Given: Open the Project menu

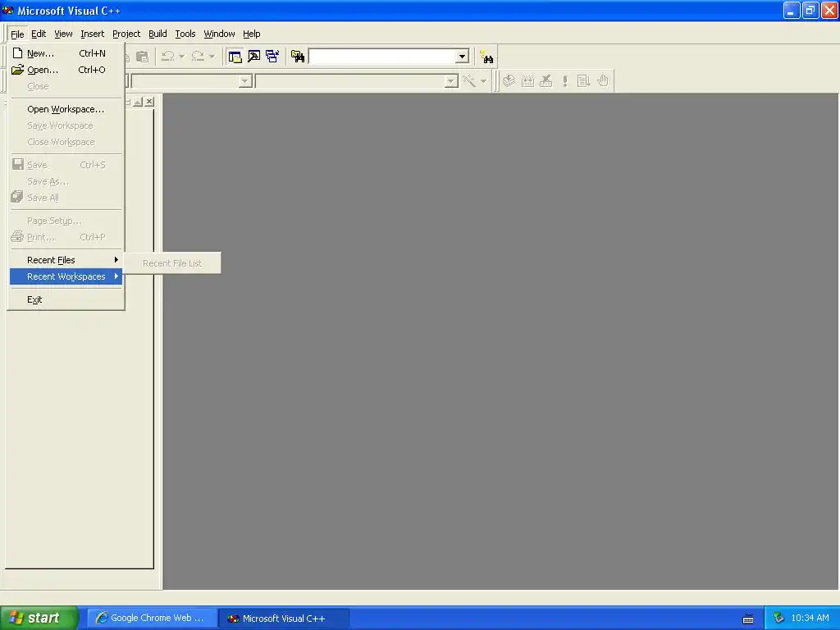Looking at the screenshot, I should click(x=126, y=34).
